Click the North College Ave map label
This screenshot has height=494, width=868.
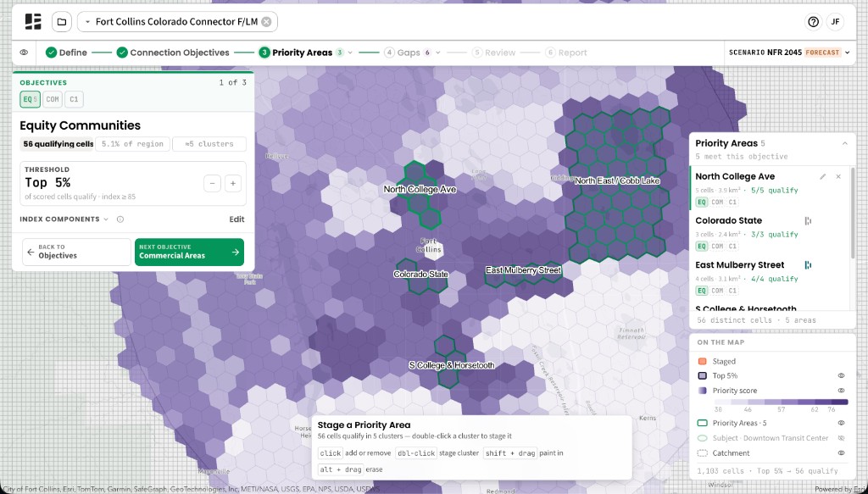point(420,189)
